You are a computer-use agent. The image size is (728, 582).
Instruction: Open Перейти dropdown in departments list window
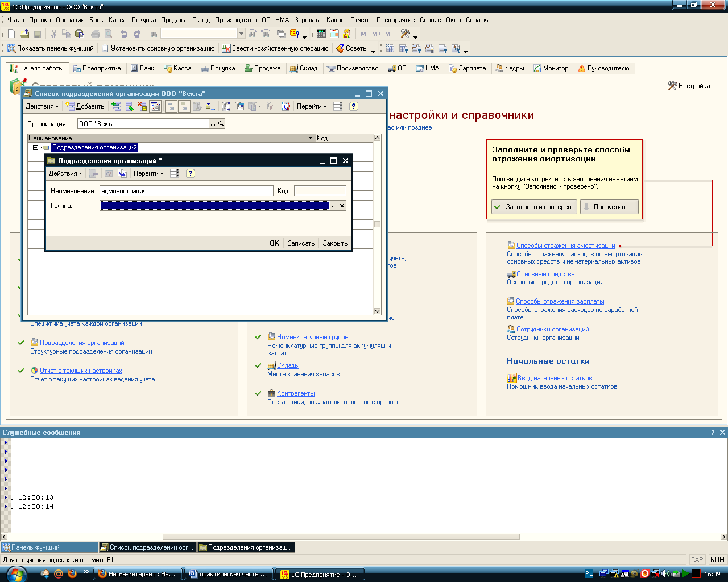pos(312,106)
